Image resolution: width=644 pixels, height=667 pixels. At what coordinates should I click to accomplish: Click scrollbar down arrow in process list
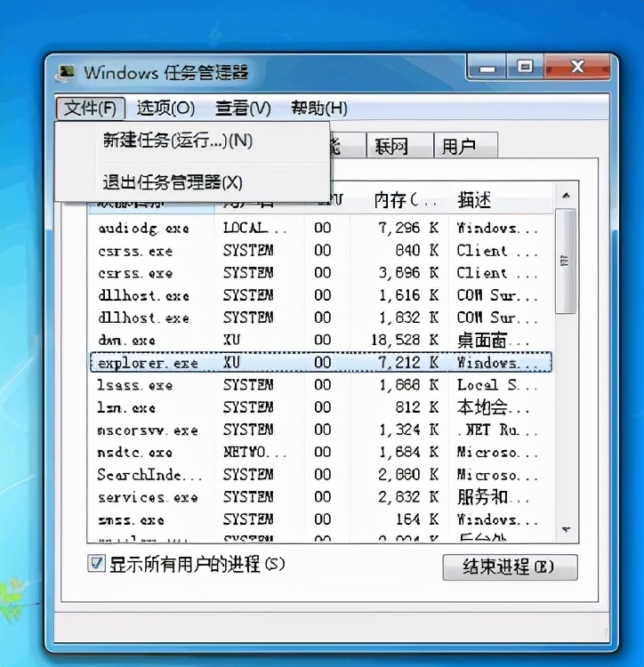click(566, 530)
